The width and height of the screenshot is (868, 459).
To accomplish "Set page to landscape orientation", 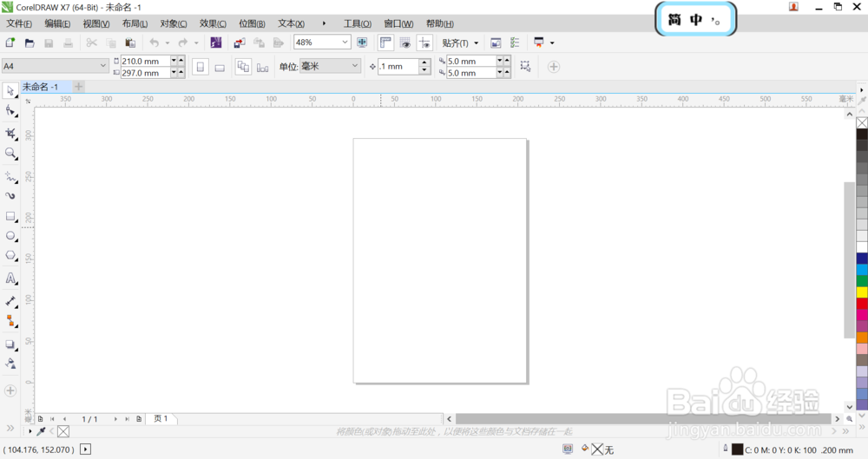I will tap(220, 68).
